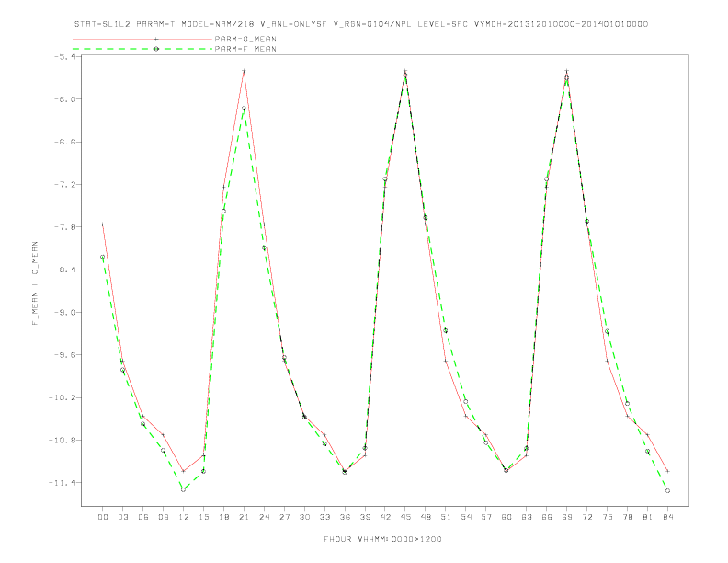Click the 66 forecast hour tick label

click(x=547, y=517)
